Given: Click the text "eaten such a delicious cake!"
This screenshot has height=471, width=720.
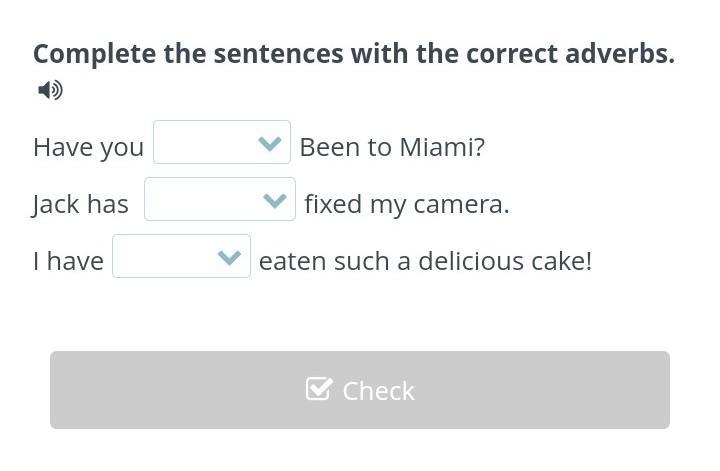Looking at the screenshot, I should (x=425, y=261).
